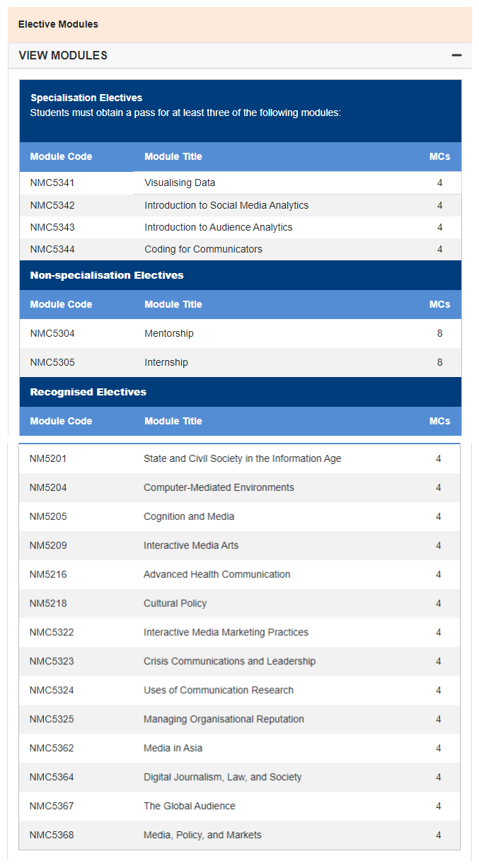Image resolution: width=479 pixels, height=868 pixels.
Task: Click the 4 MCs value for Cultural Policy
Action: pyautogui.click(x=438, y=603)
